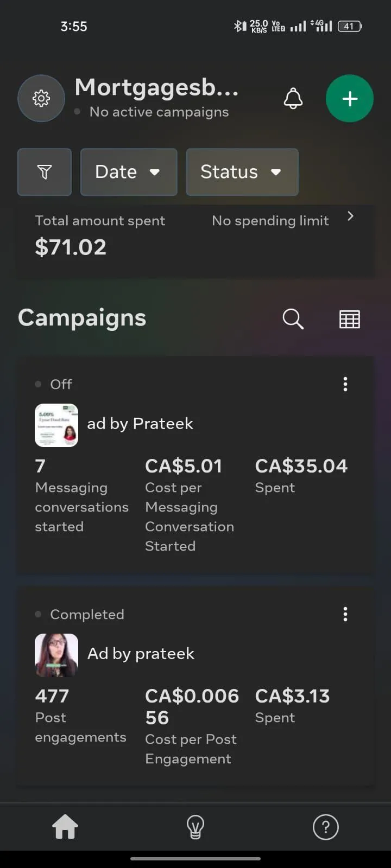Create a new ad with the green plus button
This screenshot has height=868, width=391.
(x=350, y=98)
